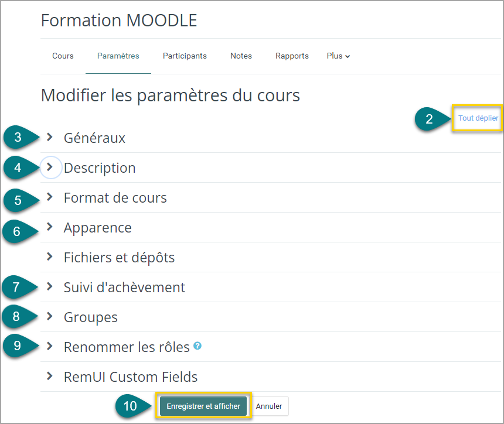
Task: Expand the Description section chevron
Action: pos(49,167)
